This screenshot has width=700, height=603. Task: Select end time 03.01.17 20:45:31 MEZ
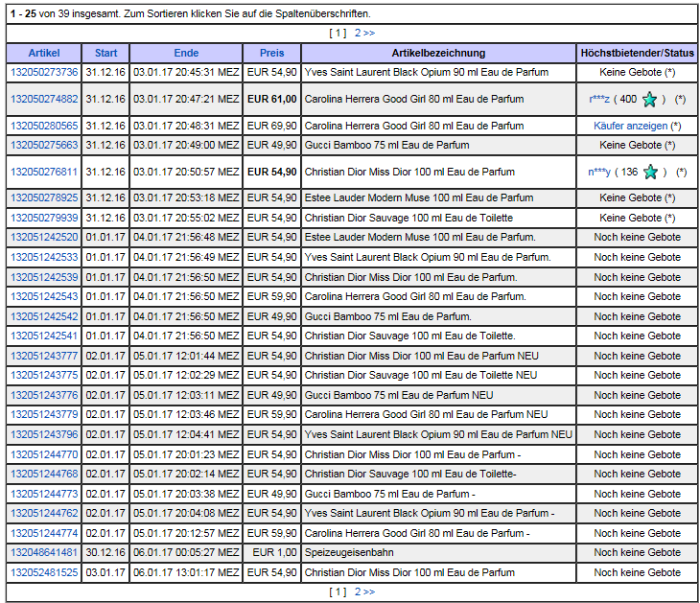pos(186,72)
